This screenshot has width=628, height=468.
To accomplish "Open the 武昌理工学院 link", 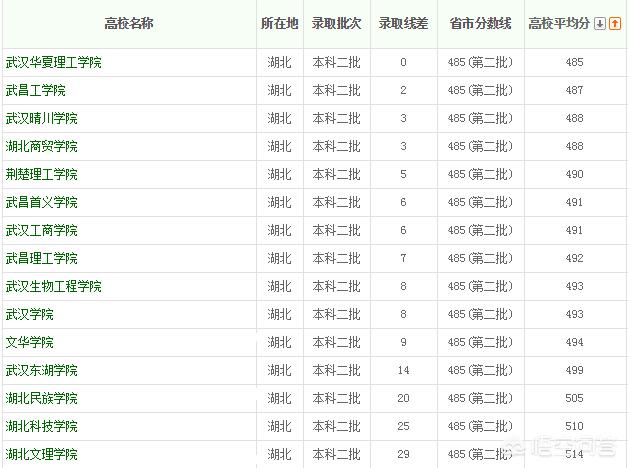I will pos(42,259).
